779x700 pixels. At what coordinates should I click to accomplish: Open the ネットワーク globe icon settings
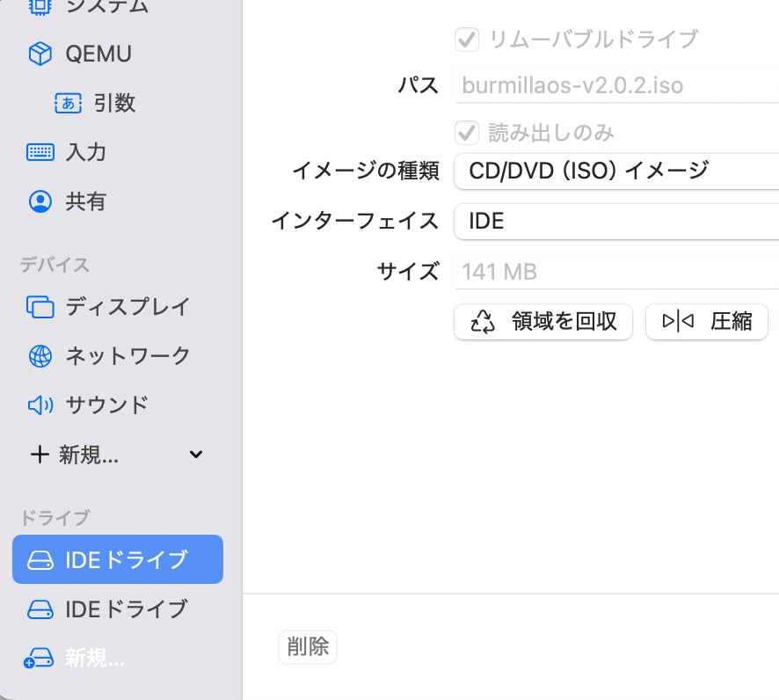coord(40,356)
